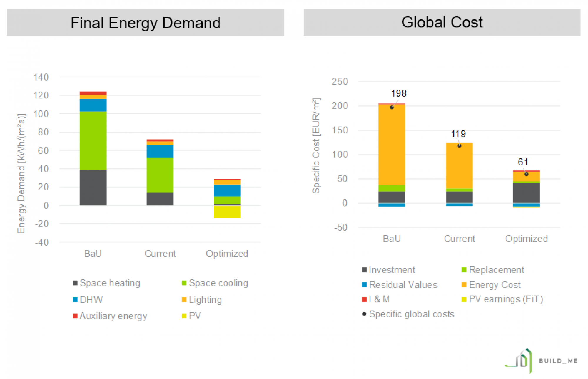Screen dimensions: 588x379
Task: Select the Space heating legend swatch
Action: 75,283
